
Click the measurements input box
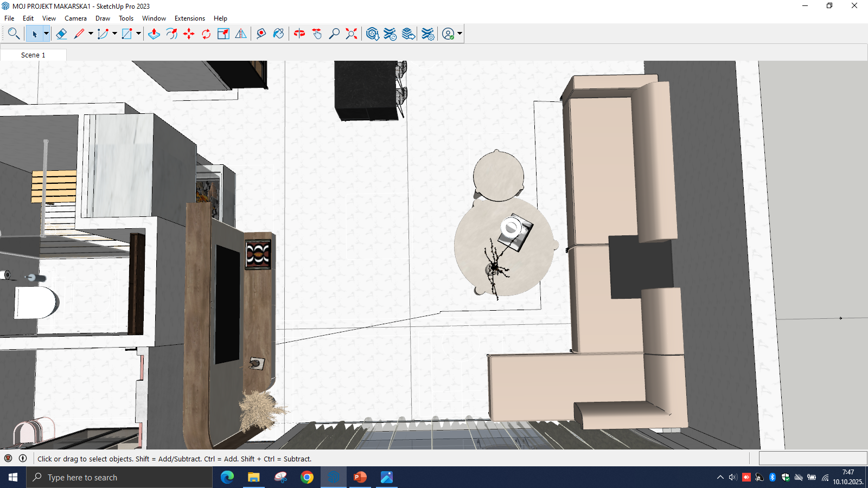[x=813, y=458]
